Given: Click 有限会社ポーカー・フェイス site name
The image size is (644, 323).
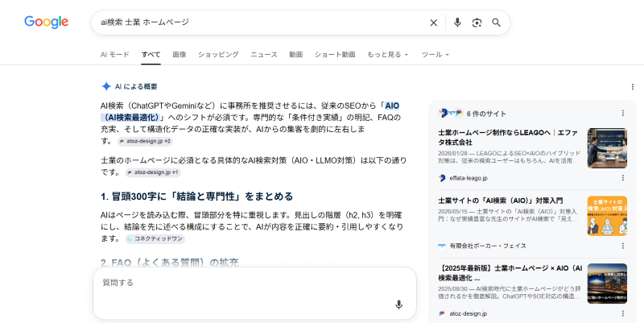Looking at the screenshot, I should pyautogui.click(x=488, y=246).
